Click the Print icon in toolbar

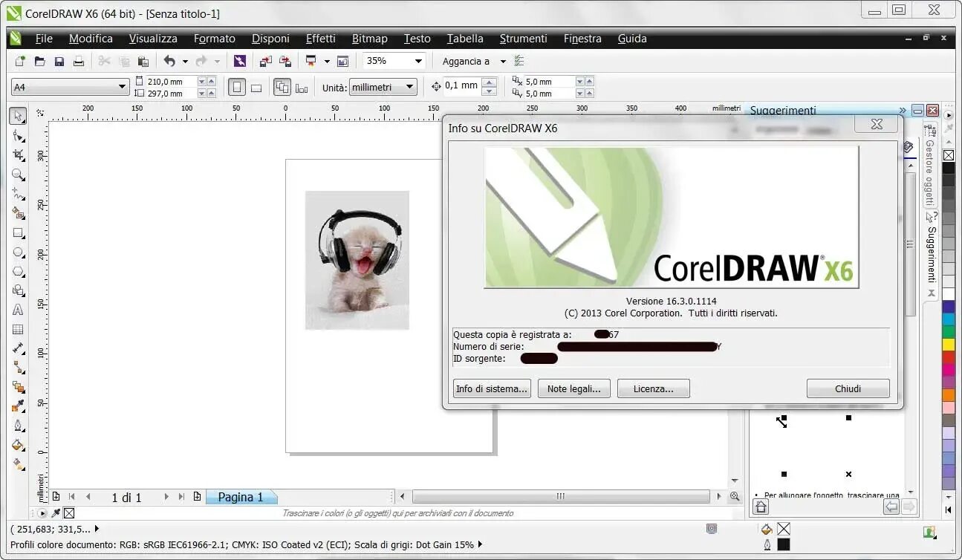point(78,62)
